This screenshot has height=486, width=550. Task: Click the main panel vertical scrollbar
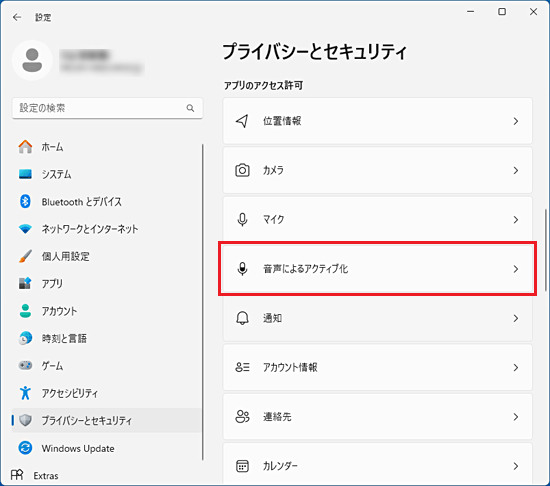pos(545,250)
